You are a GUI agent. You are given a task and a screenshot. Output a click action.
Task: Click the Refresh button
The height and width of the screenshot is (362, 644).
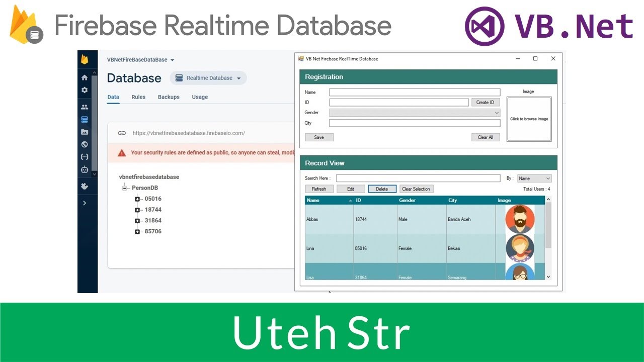pos(319,189)
